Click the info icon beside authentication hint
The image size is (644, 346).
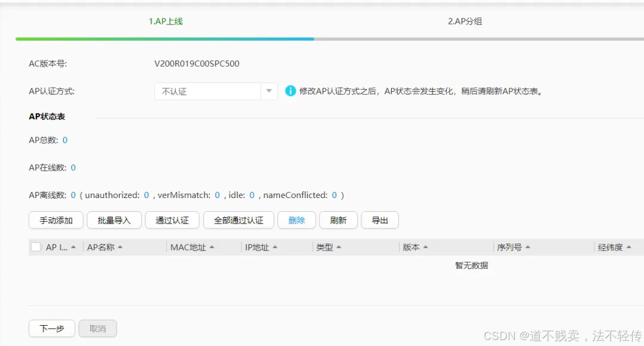coord(290,91)
